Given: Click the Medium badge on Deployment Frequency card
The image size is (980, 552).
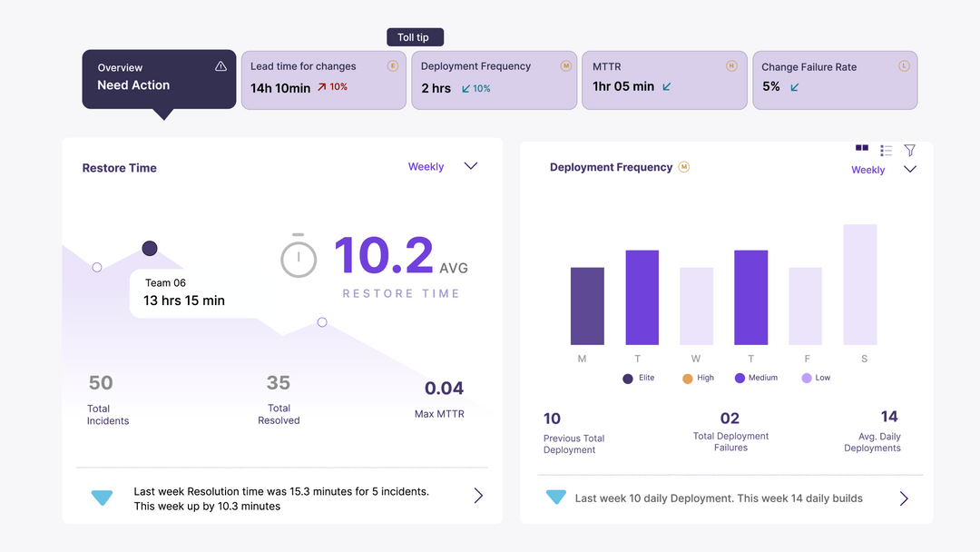Looking at the screenshot, I should point(565,65).
